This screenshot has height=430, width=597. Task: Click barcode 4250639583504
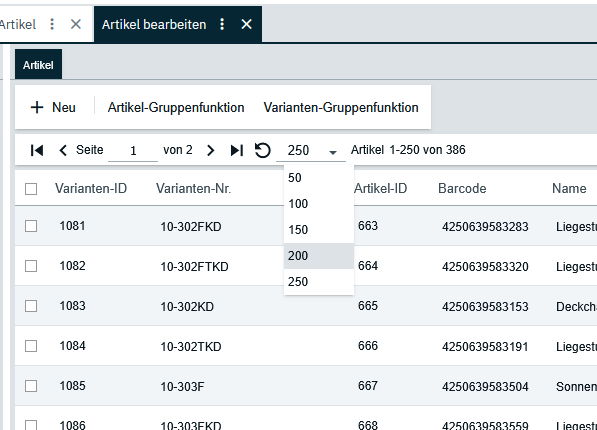tap(485, 387)
